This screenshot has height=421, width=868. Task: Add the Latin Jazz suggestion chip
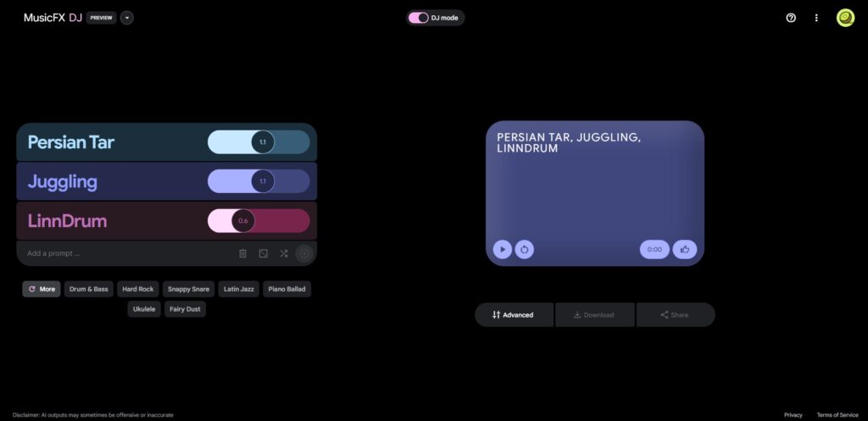tap(238, 289)
